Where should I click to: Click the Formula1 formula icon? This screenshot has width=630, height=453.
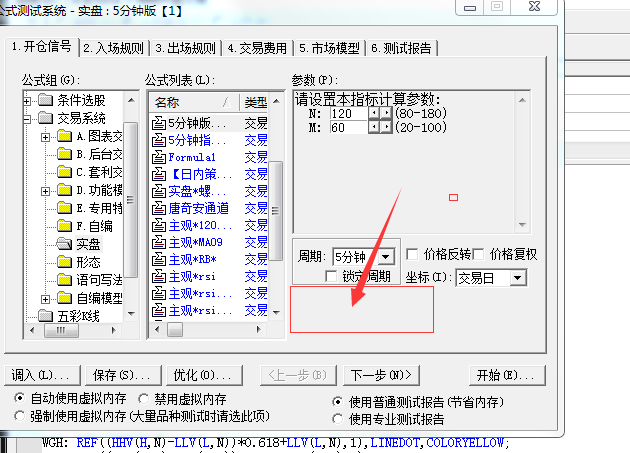point(159,157)
